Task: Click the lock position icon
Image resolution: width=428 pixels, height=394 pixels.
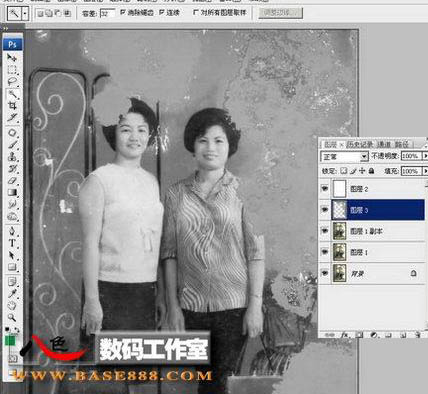Action: click(362, 171)
